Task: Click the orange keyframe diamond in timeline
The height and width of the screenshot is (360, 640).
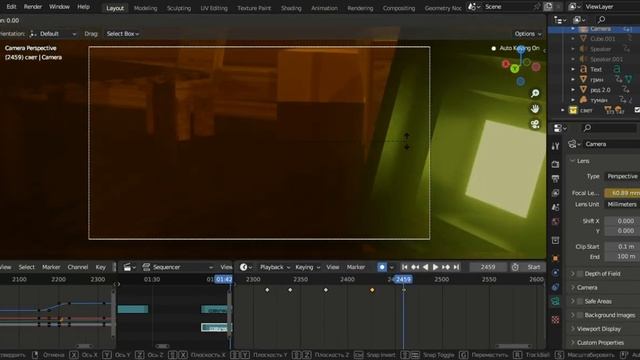Action: click(372, 290)
